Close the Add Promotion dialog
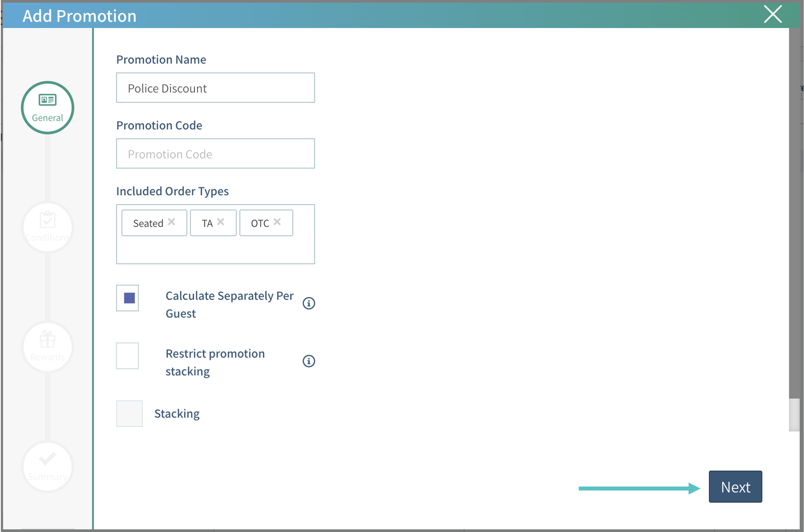Image resolution: width=804 pixels, height=532 pixels. [x=773, y=14]
